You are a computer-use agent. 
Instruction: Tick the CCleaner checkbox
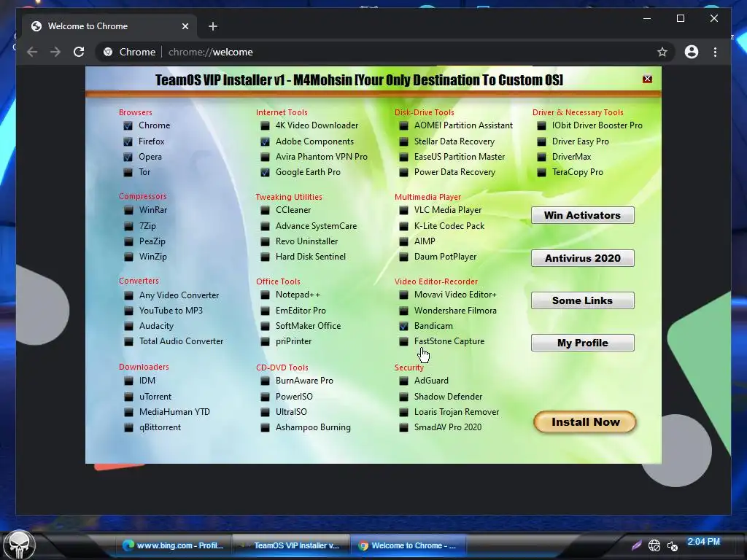(x=266, y=210)
